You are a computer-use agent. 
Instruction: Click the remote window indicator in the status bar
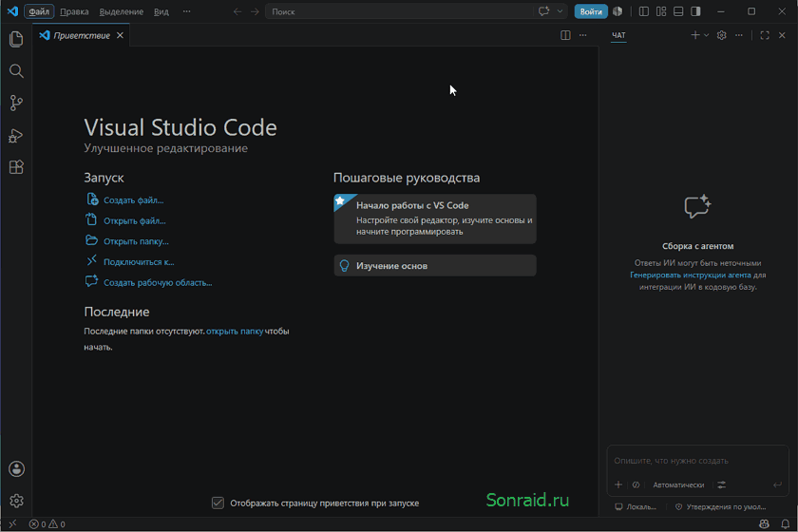click(x=12, y=523)
